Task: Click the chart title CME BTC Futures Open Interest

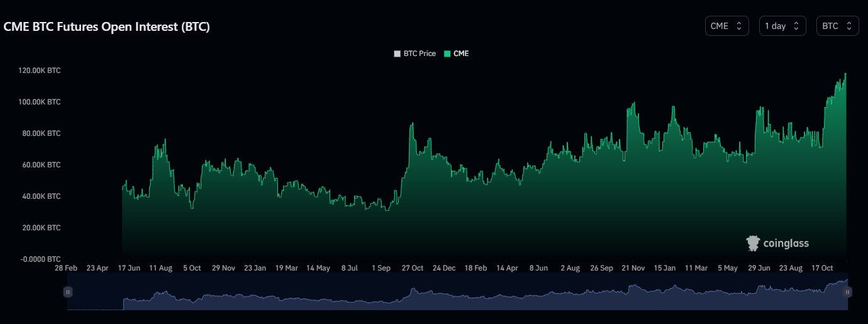Action: click(x=107, y=27)
